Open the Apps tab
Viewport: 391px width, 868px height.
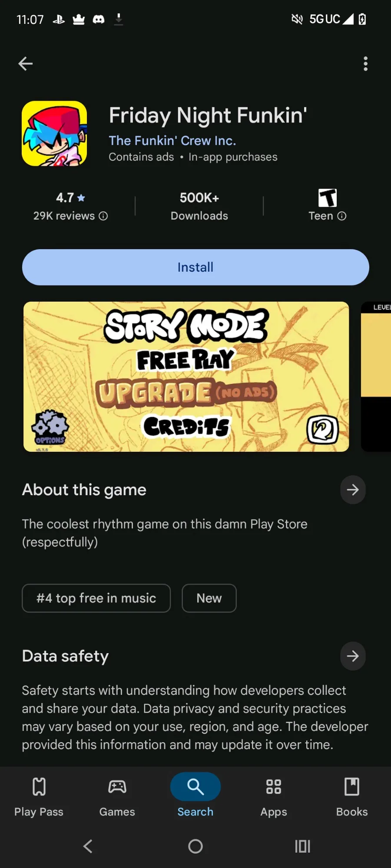click(x=274, y=798)
